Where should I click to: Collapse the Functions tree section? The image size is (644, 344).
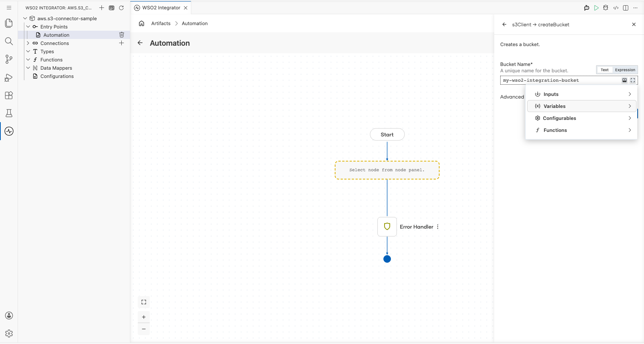pos(28,60)
